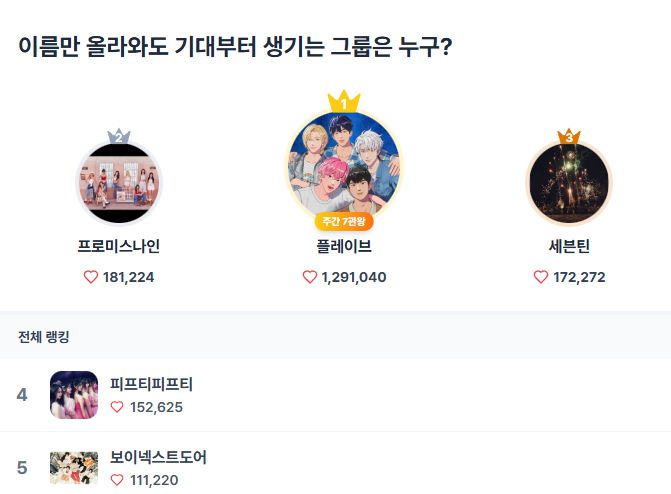Screen dimensions: 671x494
Task: Select the 세븐틴 group name
Action: click(569, 245)
